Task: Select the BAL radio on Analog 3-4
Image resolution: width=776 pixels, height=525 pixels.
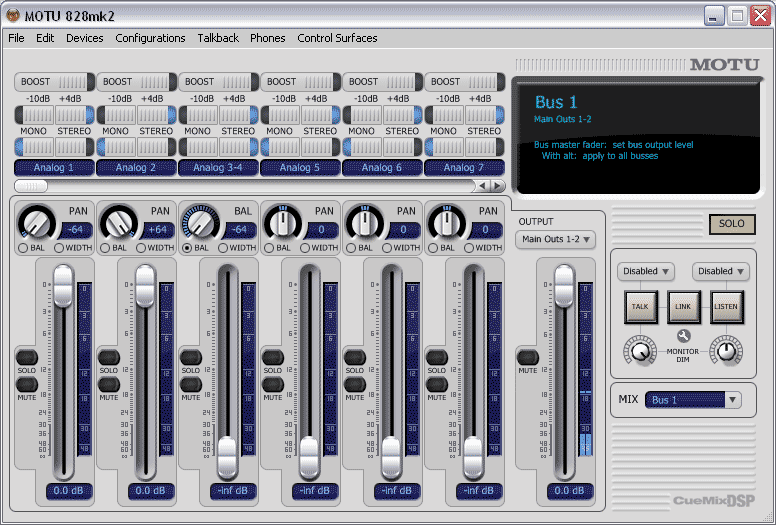Action: click(187, 248)
